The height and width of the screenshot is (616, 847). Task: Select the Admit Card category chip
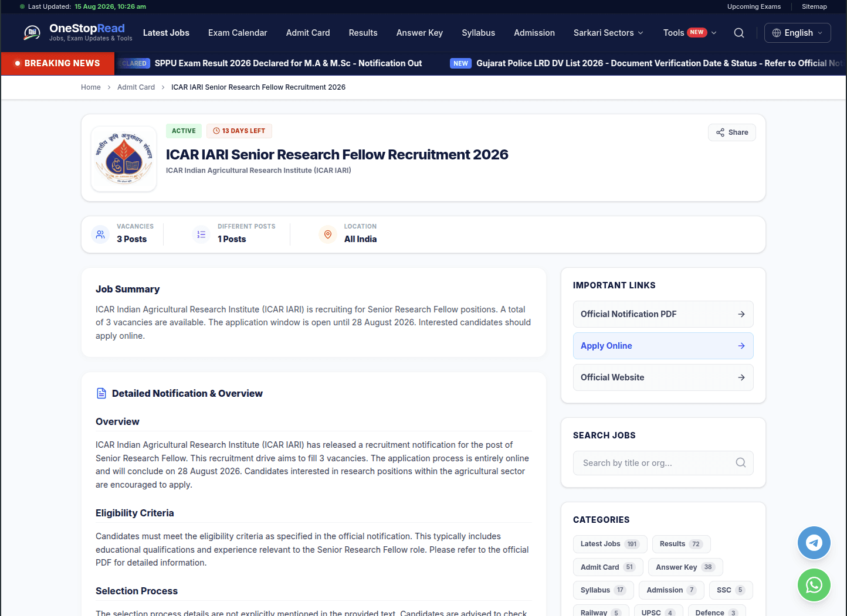(x=608, y=567)
